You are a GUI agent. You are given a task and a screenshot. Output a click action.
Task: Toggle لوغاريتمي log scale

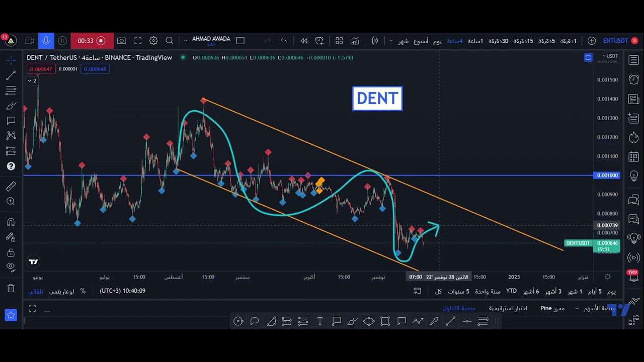coord(61,291)
